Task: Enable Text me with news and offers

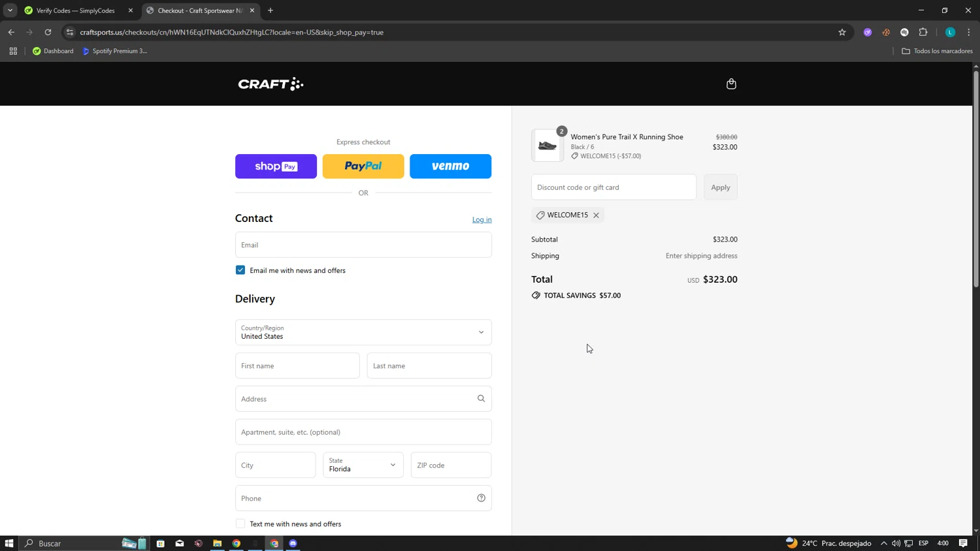Action: pos(240,524)
